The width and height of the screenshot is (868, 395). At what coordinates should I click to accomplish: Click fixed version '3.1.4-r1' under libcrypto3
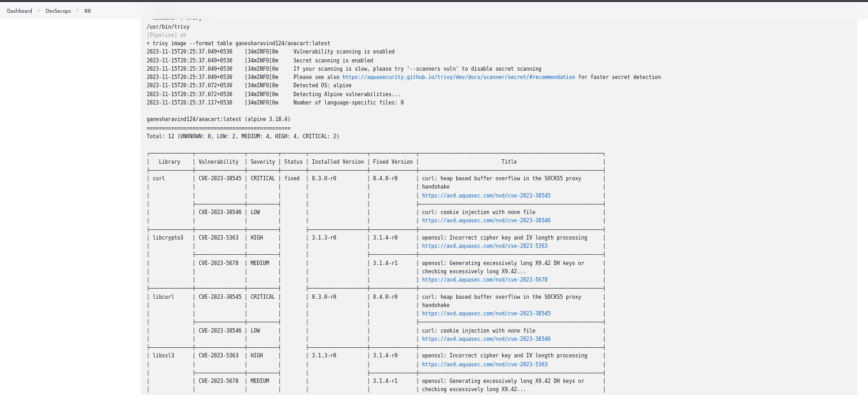[x=385, y=263]
